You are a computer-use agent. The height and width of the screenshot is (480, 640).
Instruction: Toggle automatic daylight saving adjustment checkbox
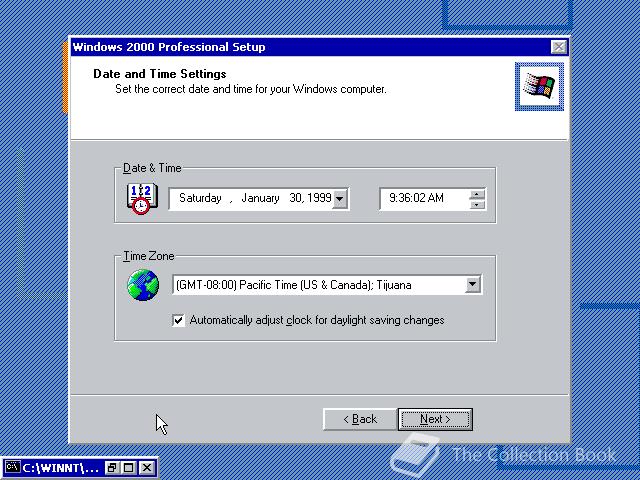click(178, 320)
